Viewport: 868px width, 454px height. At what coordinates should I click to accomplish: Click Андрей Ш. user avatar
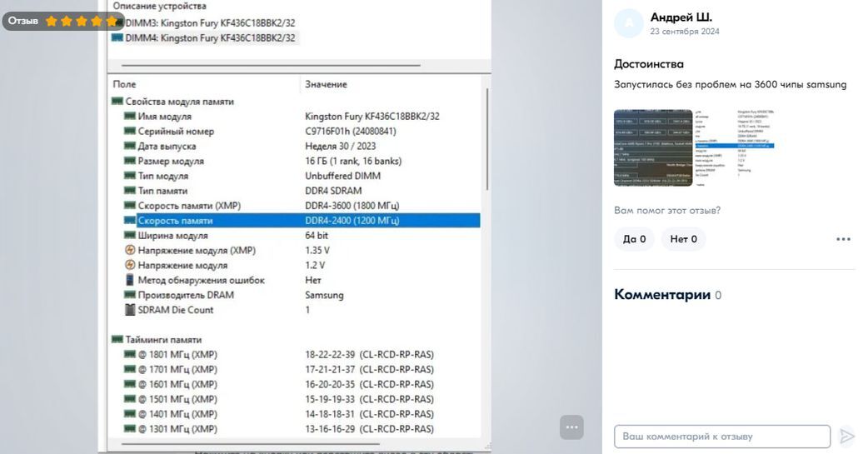(628, 23)
